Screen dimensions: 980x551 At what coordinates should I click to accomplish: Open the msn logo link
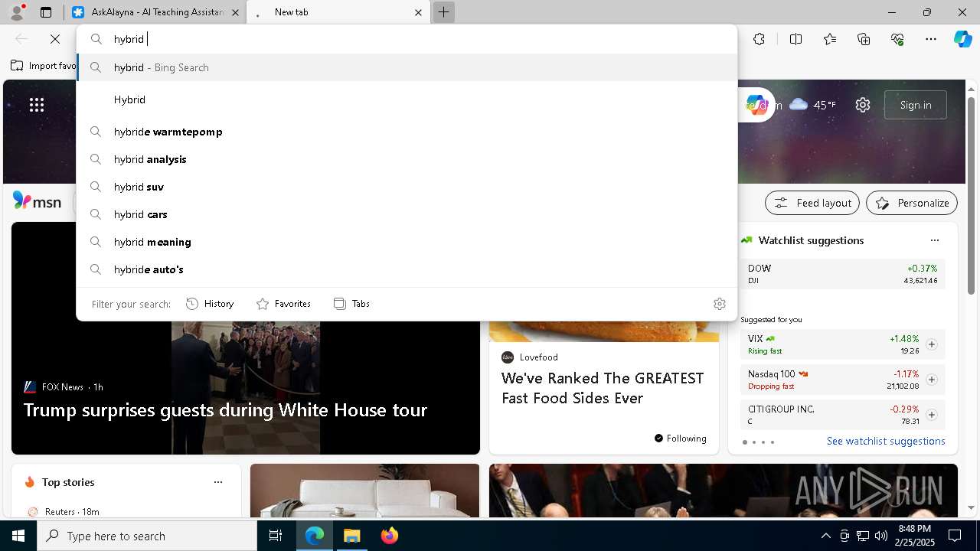coord(37,202)
